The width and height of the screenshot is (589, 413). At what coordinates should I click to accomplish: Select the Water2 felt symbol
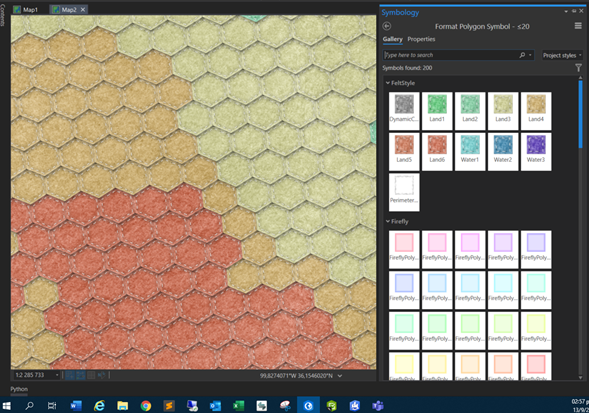pyautogui.click(x=503, y=151)
